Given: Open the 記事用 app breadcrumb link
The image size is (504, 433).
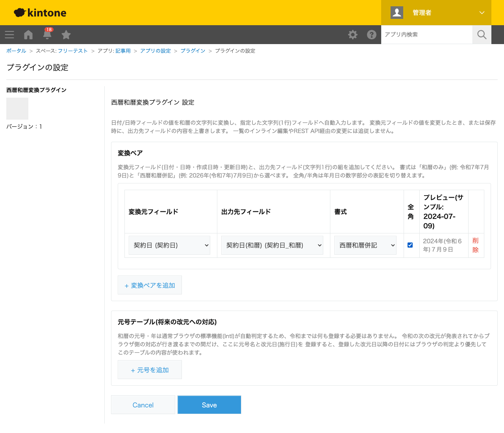Looking at the screenshot, I should click(x=123, y=51).
